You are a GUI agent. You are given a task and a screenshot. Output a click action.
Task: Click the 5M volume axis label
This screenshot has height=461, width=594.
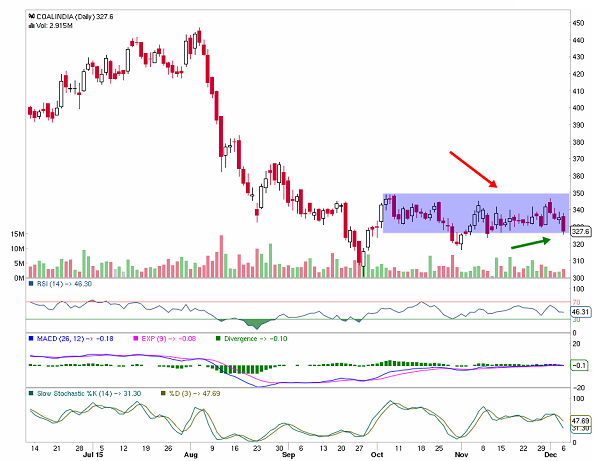19,263
